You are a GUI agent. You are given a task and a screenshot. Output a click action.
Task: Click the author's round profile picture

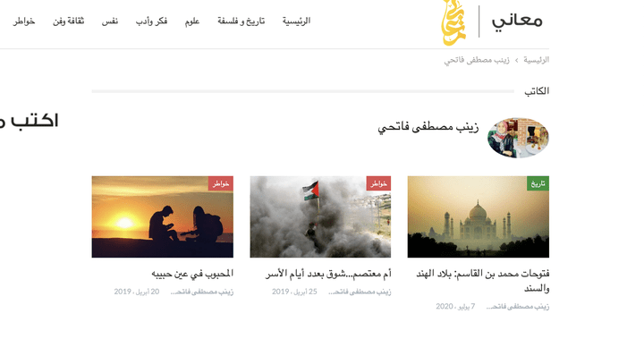[518, 138]
